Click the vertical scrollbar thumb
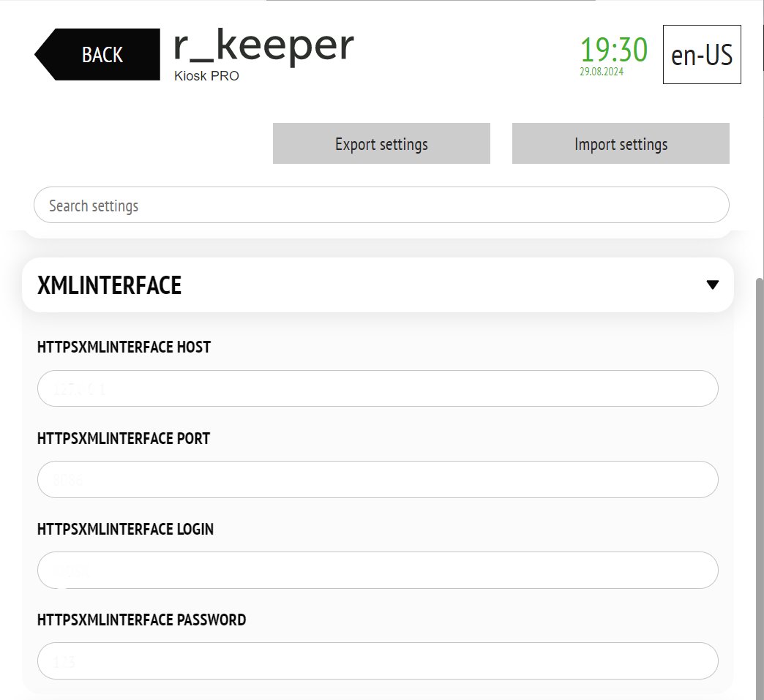This screenshot has width=764, height=700. (x=760, y=489)
